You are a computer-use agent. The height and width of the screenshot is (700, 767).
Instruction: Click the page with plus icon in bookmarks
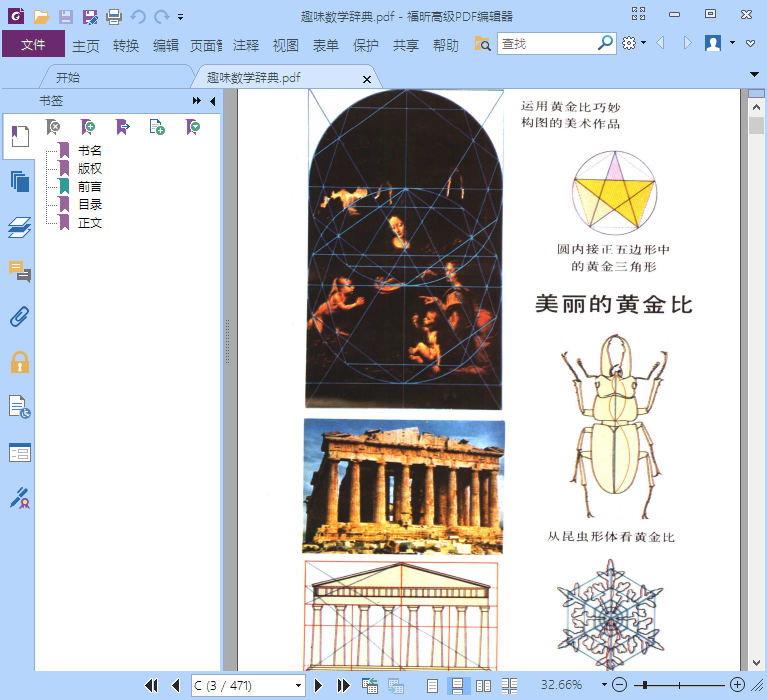(x=157, y=127)
